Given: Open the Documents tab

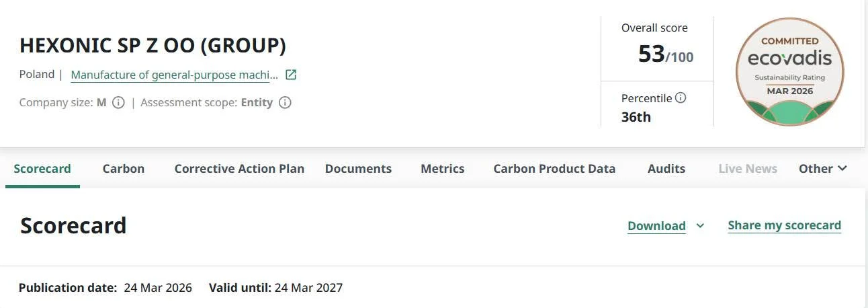Looking at the screenshot, I should point(358,169).
